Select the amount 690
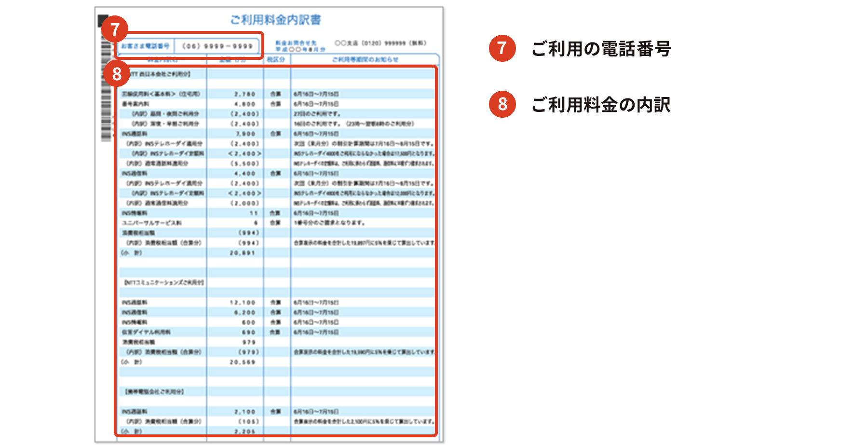868x445 pixels. [x=249, y=332]
